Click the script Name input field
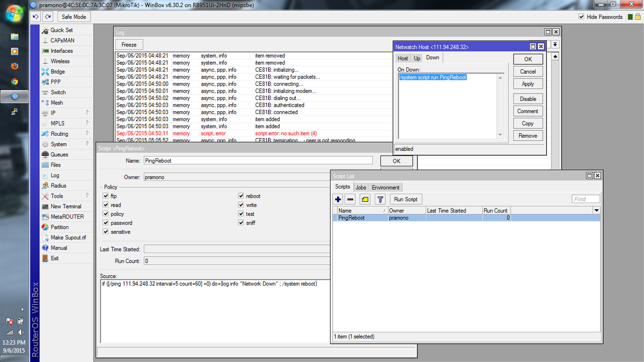The width and height of the screenshot is (644, 362). click(x=258, y=160)
